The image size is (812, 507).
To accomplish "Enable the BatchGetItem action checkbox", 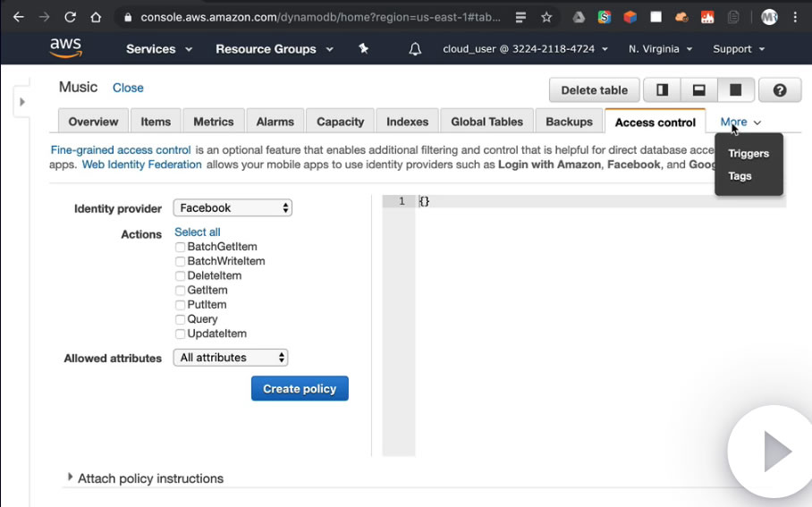I will click(181, 247).
